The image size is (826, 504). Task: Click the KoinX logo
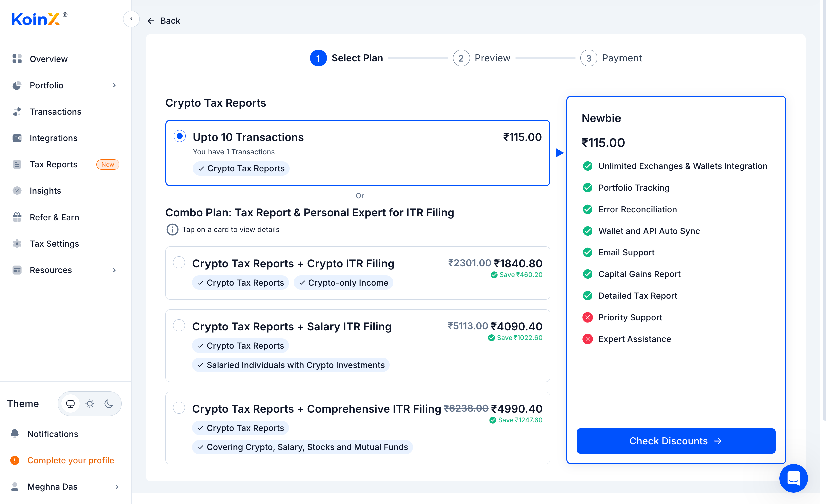click(39, 19)
